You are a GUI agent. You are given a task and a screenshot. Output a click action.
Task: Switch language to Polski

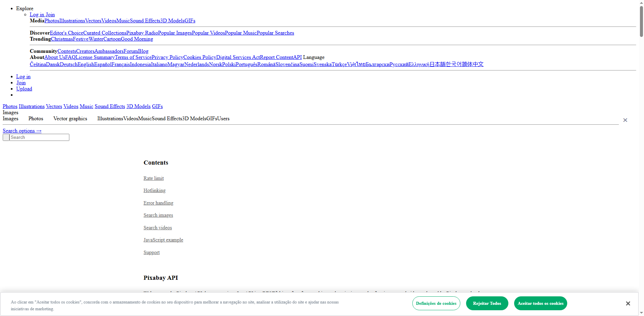pyautogui.click(x=229, y=64)
